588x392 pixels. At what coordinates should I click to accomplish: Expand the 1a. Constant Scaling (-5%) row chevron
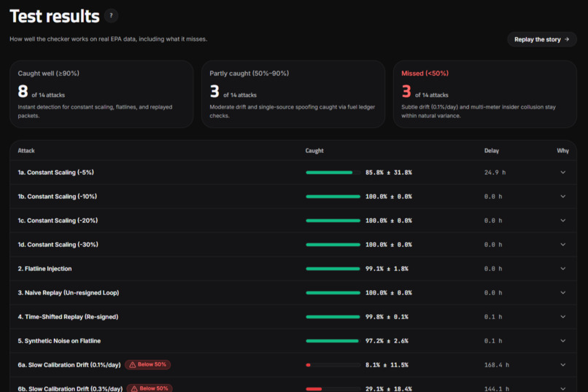563,173
